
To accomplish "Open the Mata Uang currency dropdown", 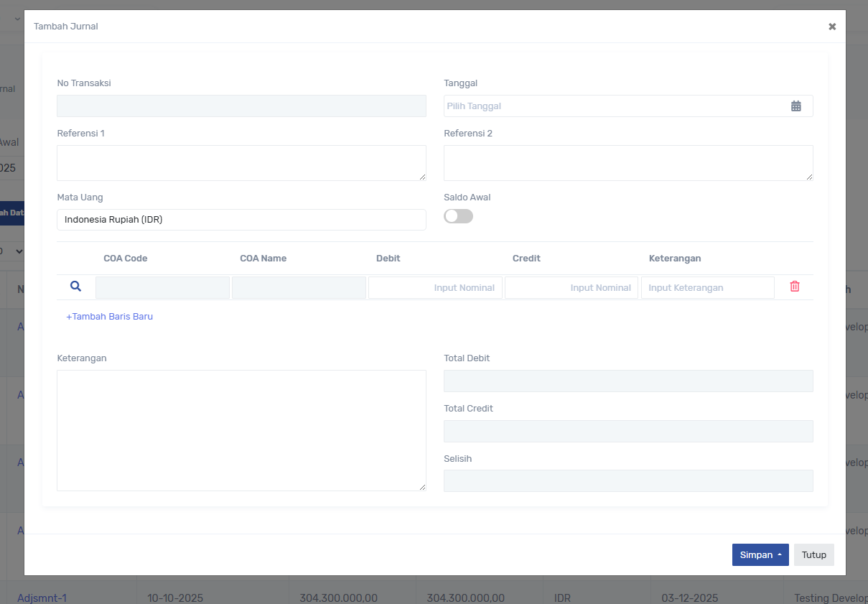I will point(241,220).
